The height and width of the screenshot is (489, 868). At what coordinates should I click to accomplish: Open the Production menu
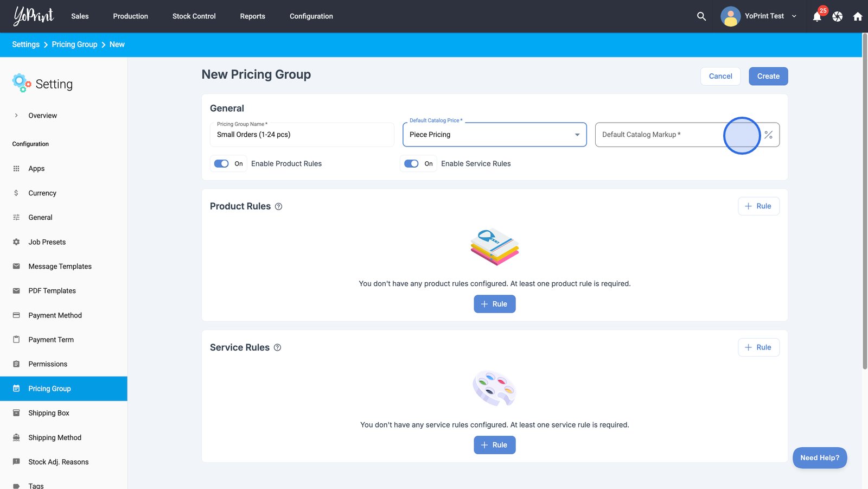[x=130, y=16]
